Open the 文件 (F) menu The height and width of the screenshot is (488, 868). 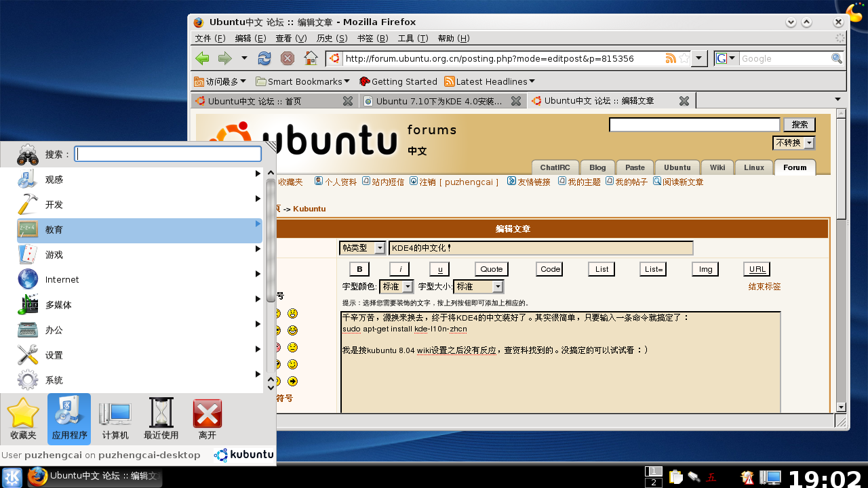210,39
